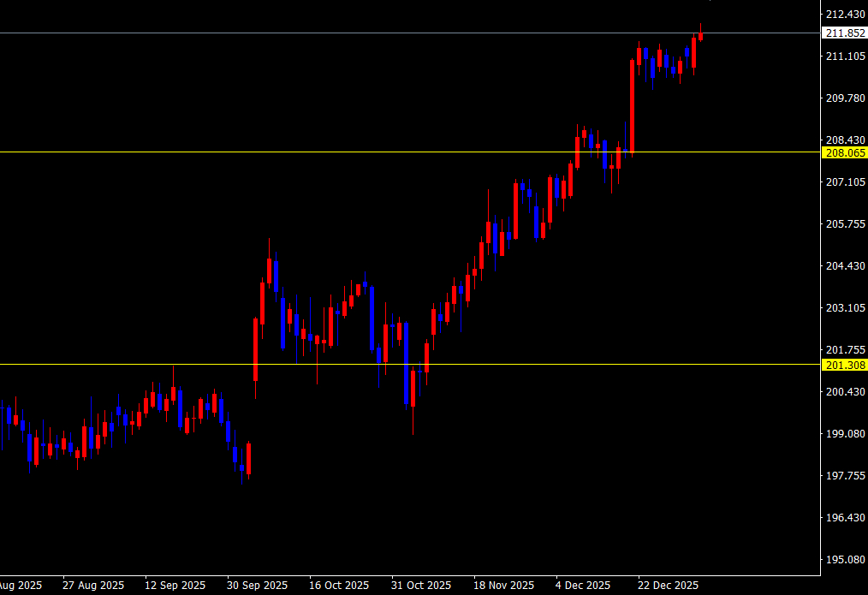The width and height of the screenshot is (868, 595).
Task: Click the 211.852 current price tag
Action: point(845,33)
